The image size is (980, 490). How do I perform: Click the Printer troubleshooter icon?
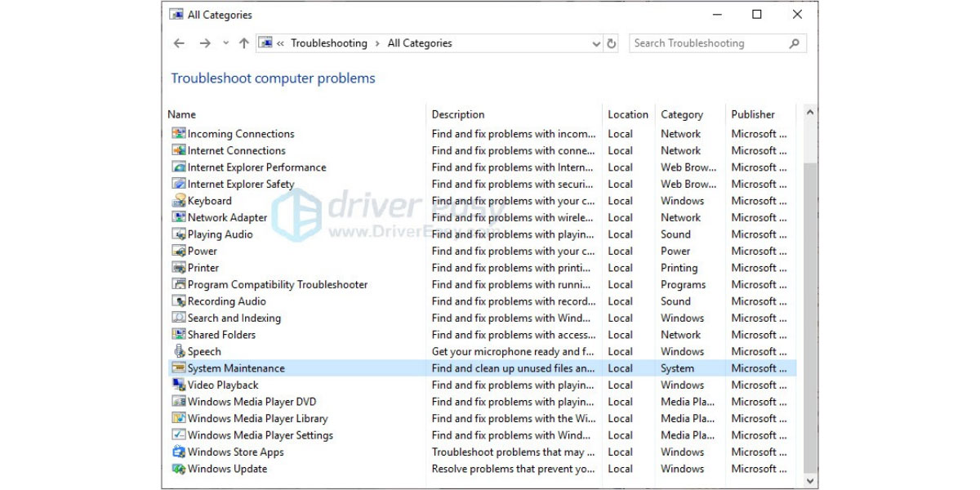pos(179,267)
